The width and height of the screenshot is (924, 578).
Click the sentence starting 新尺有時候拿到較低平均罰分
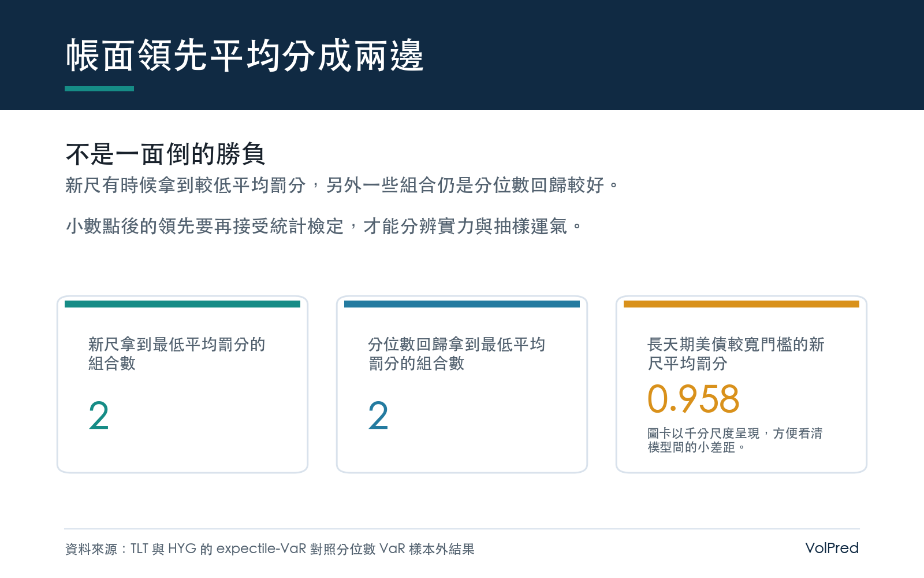[x=342, y=185]
